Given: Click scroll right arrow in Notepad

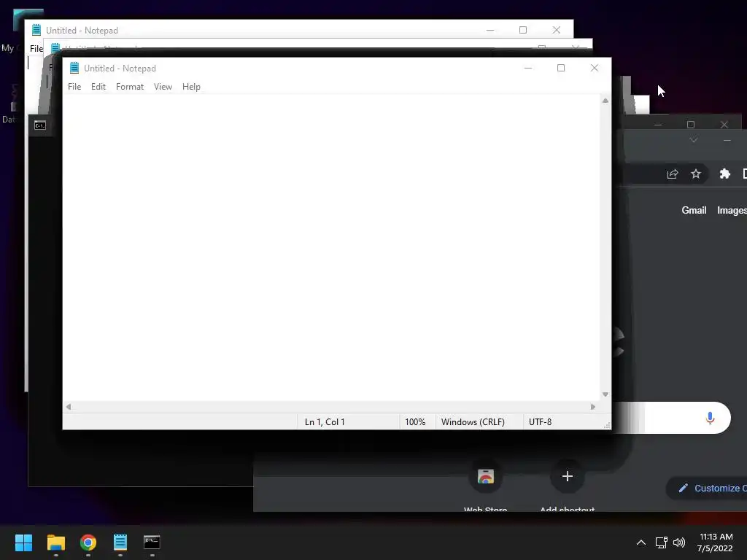Looking at the screenshot, I should (592, 407).
